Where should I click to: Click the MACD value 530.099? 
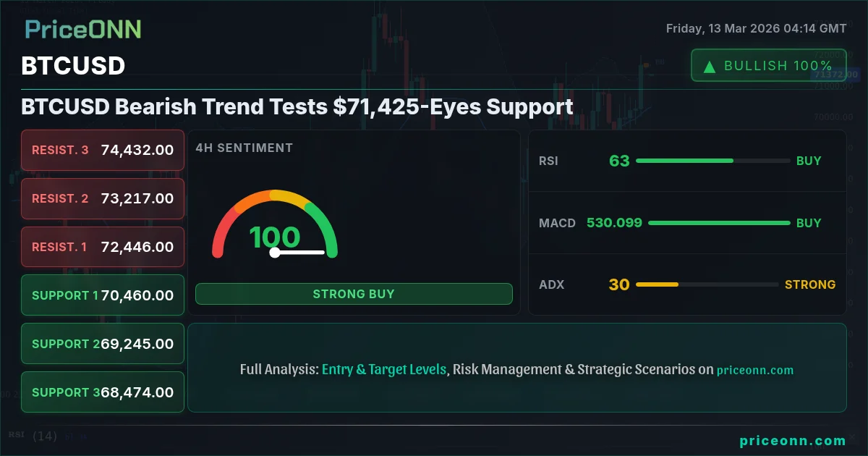click(614, 223)
